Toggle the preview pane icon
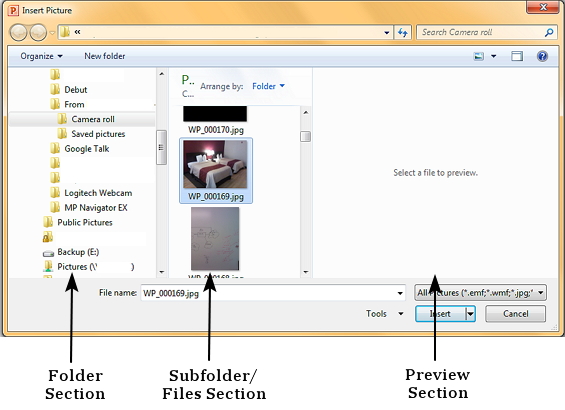 point(517,56)
